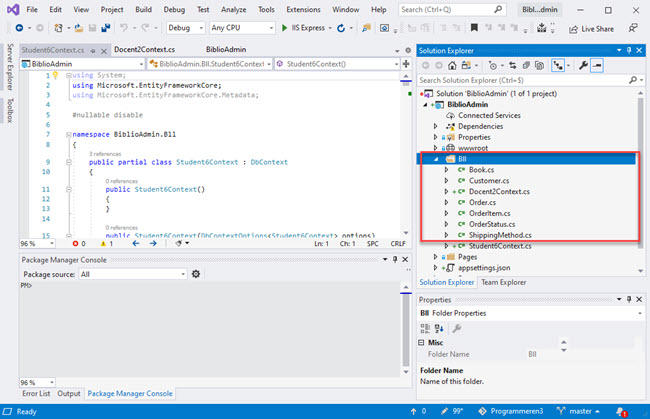Switch to Docent2Context.cs tab
650x419 pixels.
144,50
